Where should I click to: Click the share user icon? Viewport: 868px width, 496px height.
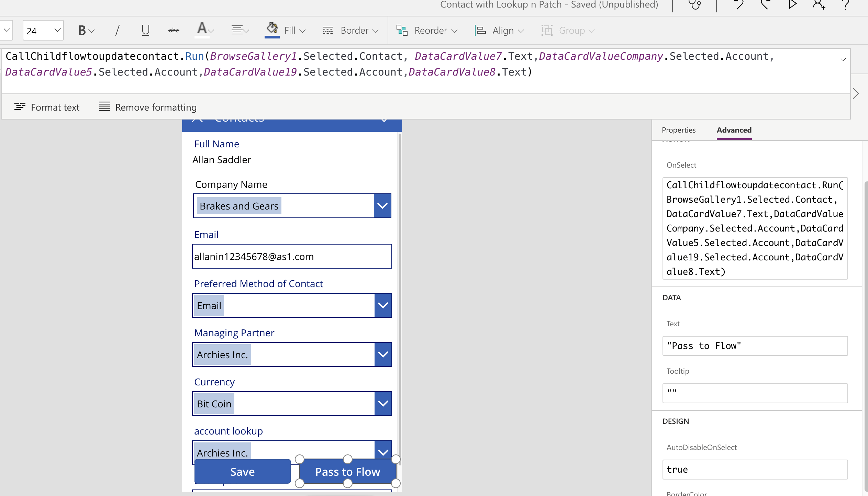tap(819, 5)
